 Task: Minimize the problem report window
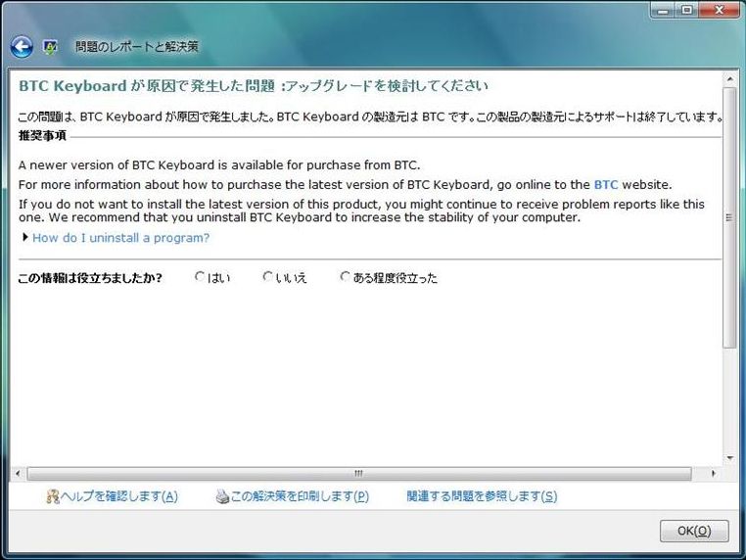pos(663,11)
